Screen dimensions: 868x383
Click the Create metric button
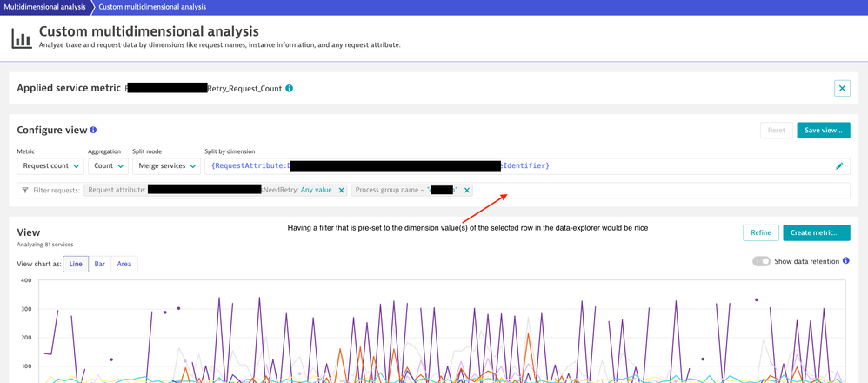pyautogui.click(x=815, y=232)
